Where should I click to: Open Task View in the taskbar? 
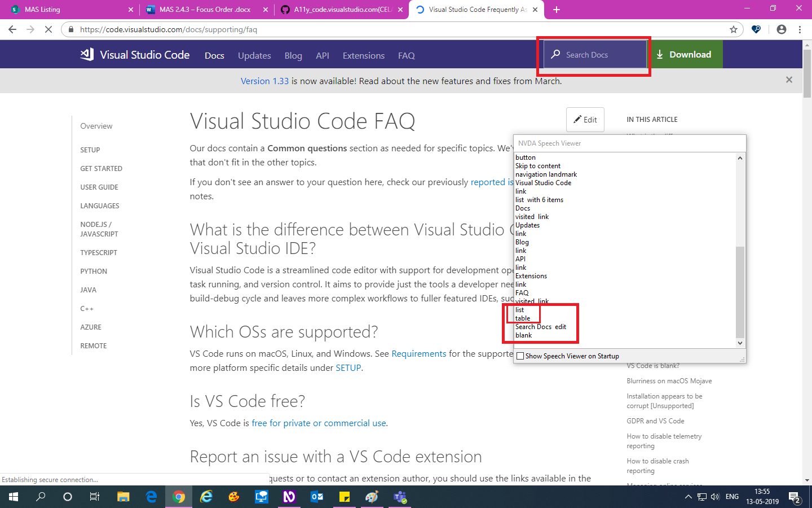pos(95,497)
